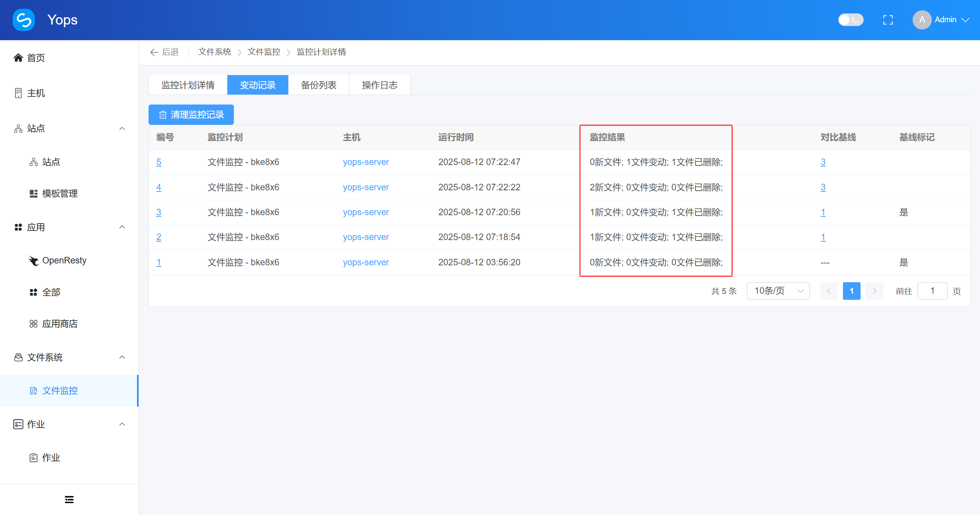Click 清理监控记录 button
980x515 pixels.
(x=191, y=114)
